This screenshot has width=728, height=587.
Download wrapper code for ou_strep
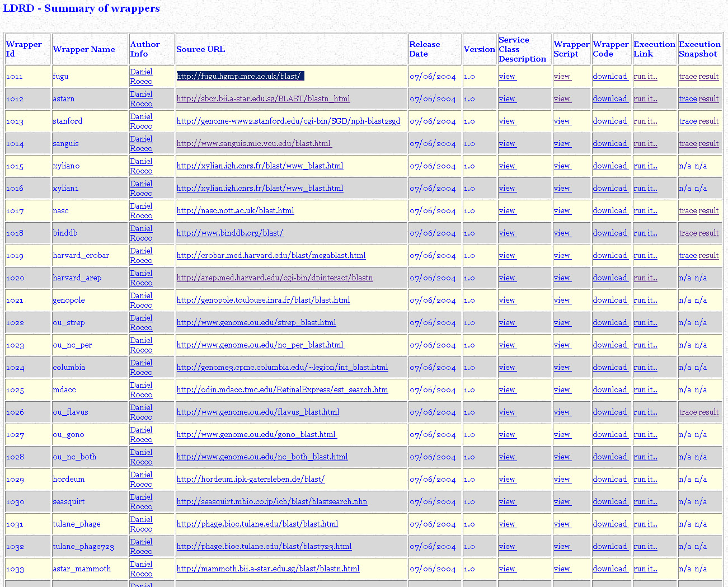(x=610, y=322)
